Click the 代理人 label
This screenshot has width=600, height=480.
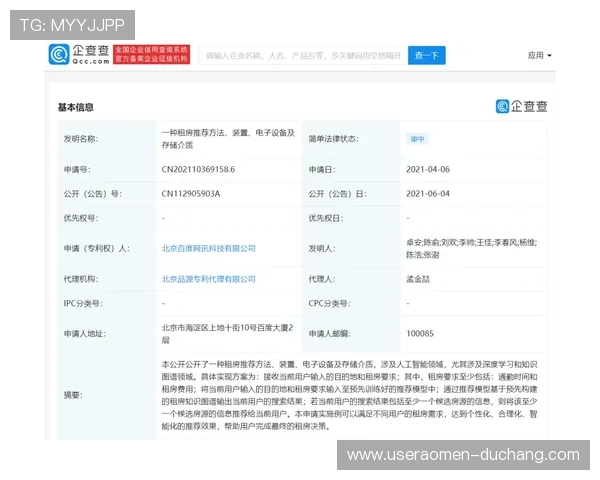click(x=322, y=279)
